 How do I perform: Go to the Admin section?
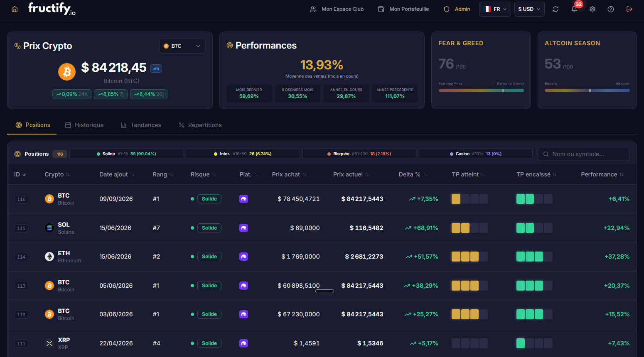[x=457, y=9]
